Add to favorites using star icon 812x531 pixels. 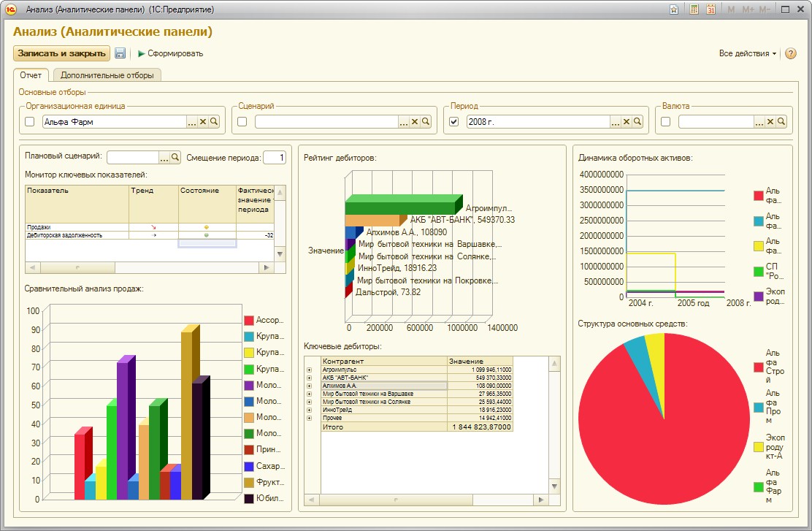674,9
